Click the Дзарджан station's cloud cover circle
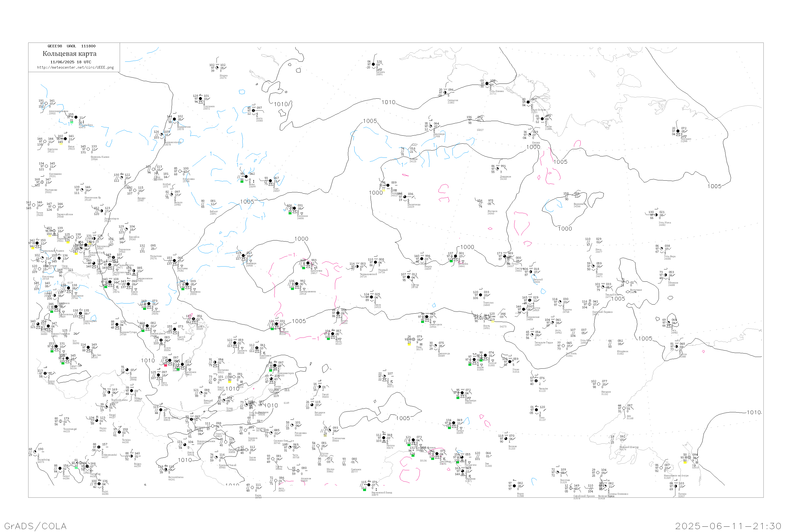The height and width of the screenshot is (532, 798). (x=497, y=169)
